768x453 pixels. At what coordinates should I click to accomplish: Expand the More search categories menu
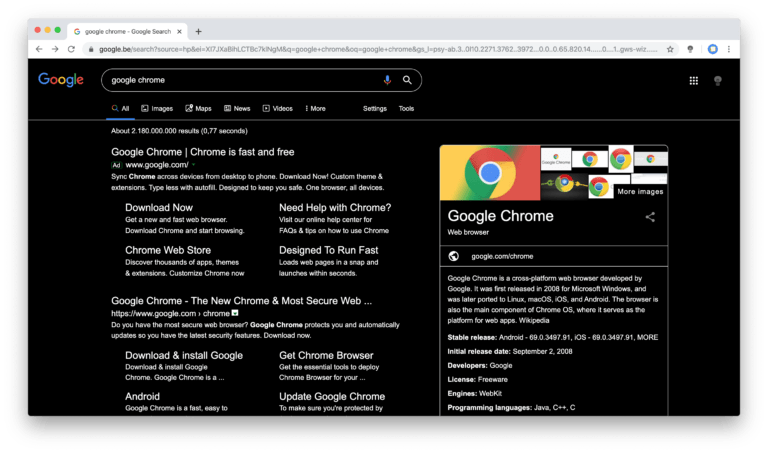pos(315,109)
